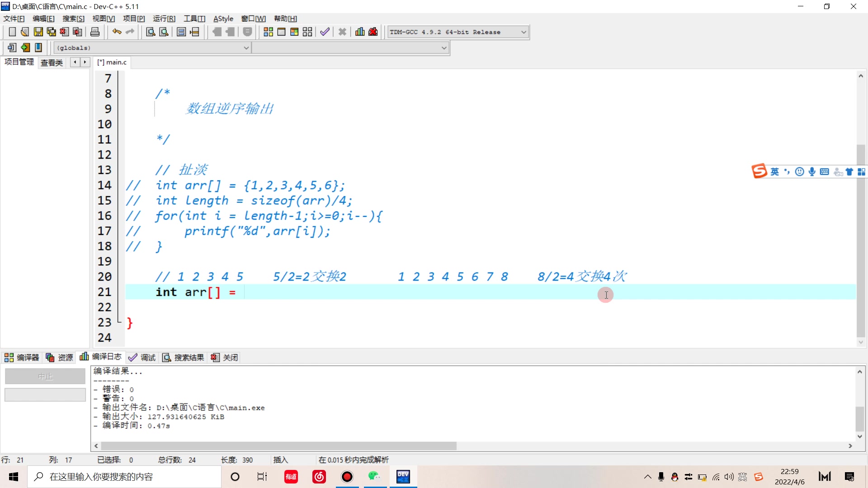Viewport: 868px width, 488px height.
Task: Click the Close All files icon
Action: (78, 32)
